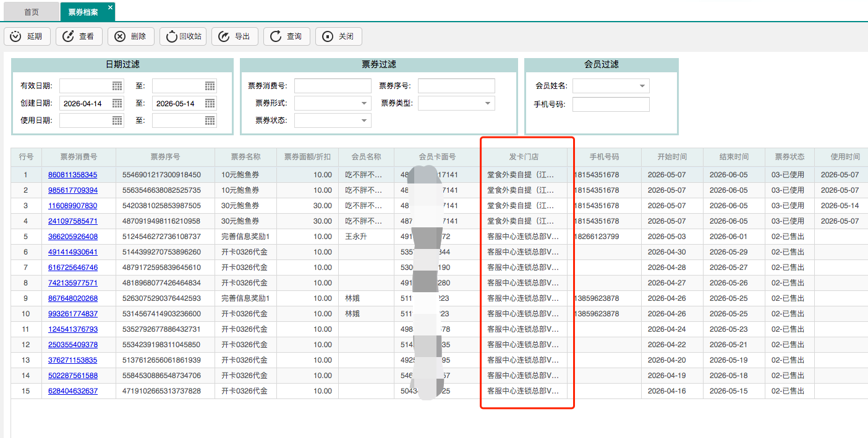The image size is (868, 438).
Task: Open ticket link 241097585471
Action: click(x=73, y=221)
